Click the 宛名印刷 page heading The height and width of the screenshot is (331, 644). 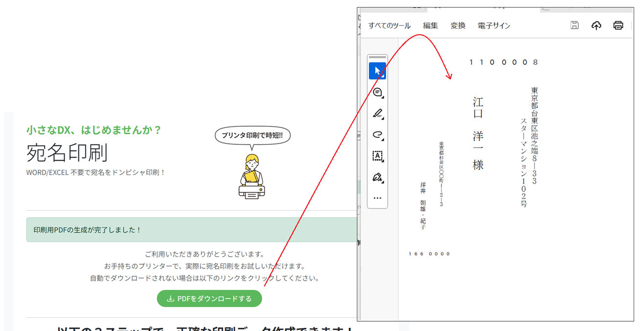(67, 153)
